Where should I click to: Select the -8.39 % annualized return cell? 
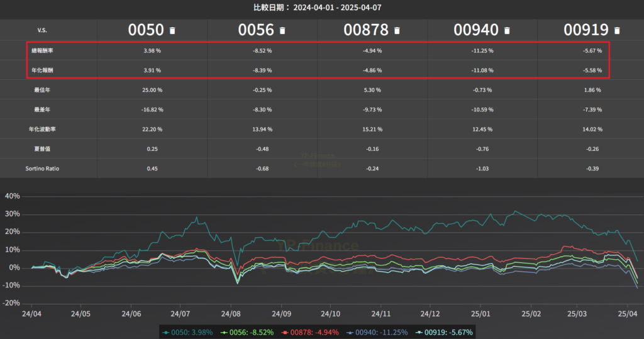[262, 70]
